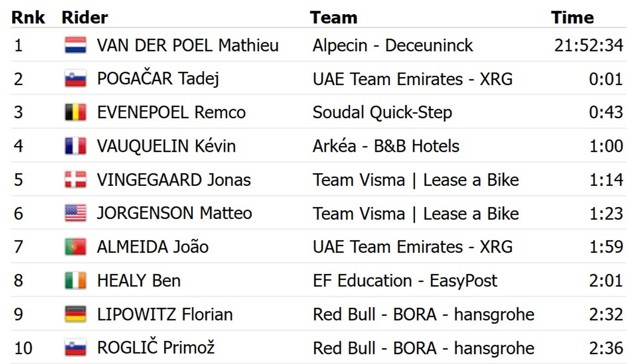Click the Netherlands flag beside Van der Poel
This screenshot has height=364, width=631.
[75, 45]
